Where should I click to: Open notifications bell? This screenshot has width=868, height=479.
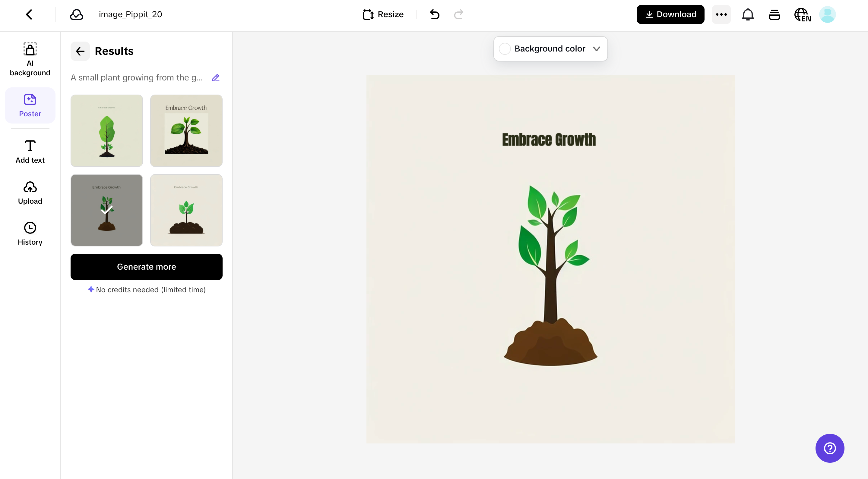(748, 14)
